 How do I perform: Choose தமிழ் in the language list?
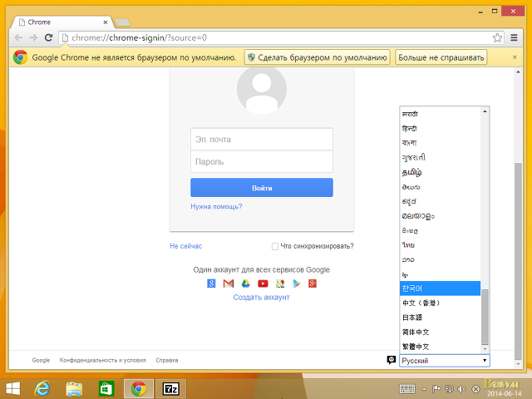point(440,172)
